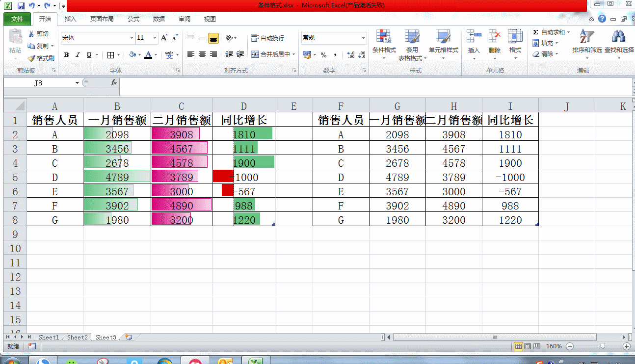This screenshot has height=364, width=635.
Task: Apply comma thousands separator style
Action: tap(335, 55)
